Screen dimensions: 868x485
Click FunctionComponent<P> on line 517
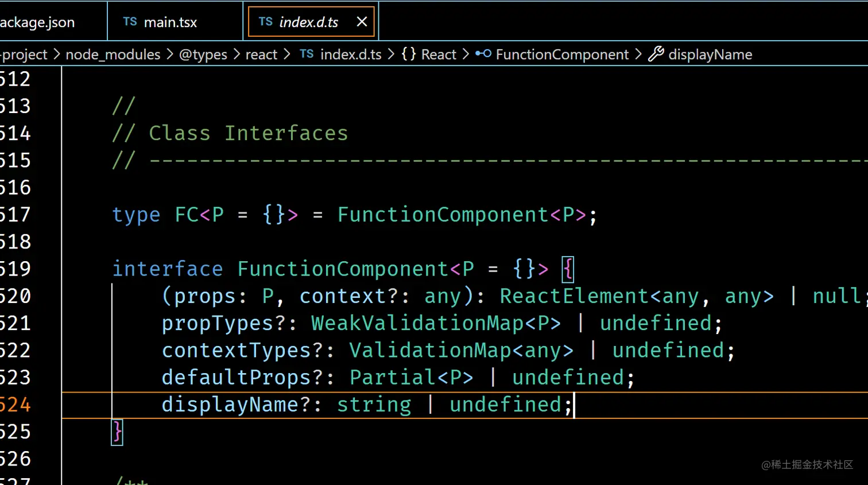[x=462, y=215]
